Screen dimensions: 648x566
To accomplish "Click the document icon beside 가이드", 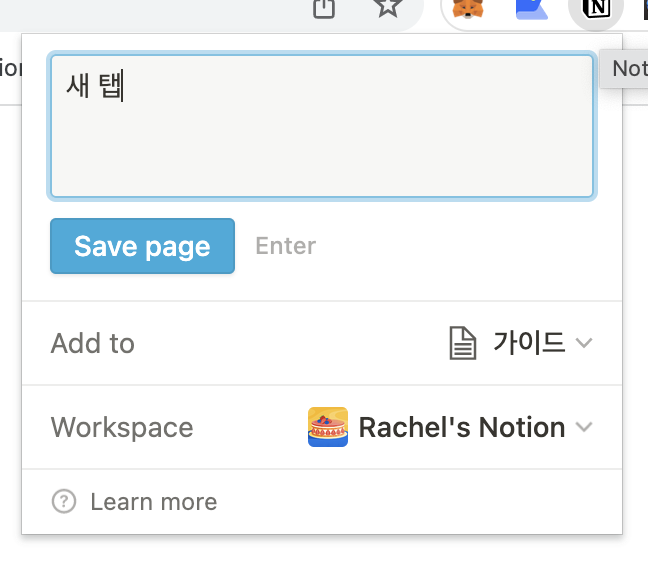I will pos(462,343).
